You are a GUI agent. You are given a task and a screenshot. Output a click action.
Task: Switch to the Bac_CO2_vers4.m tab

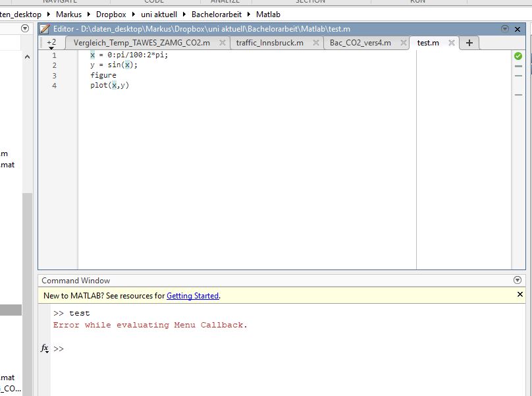(359, 43)
